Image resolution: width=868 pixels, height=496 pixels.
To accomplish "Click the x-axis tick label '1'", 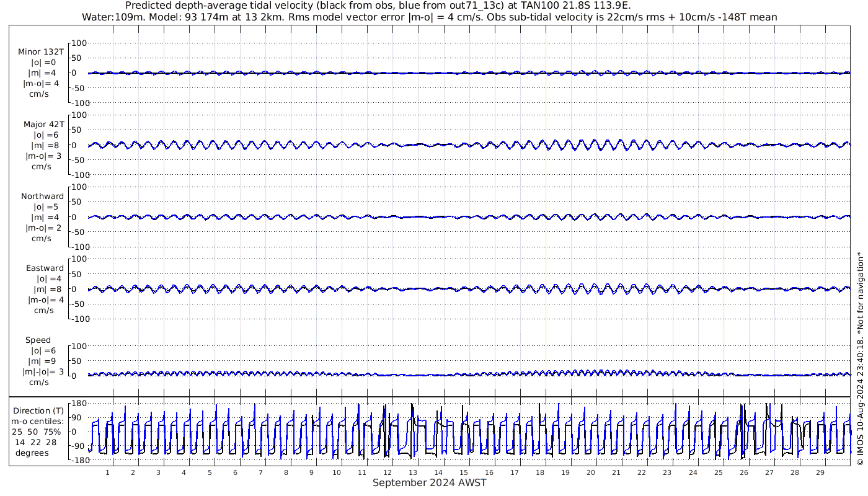I will click(107, 472).
